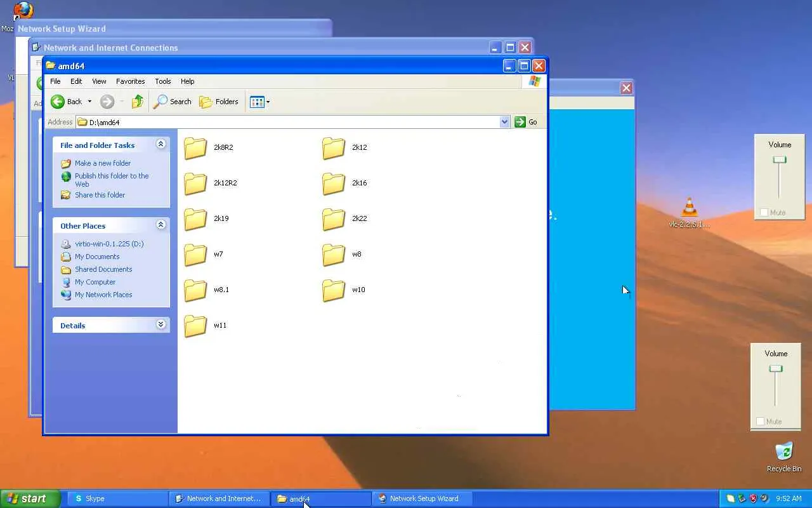Collapse the Other Places panel

[x=161, y=225]
